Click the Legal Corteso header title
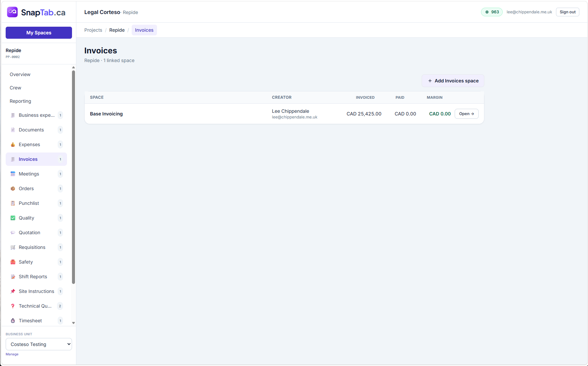Screen dimensions: 588x366 tap(102, 12)
